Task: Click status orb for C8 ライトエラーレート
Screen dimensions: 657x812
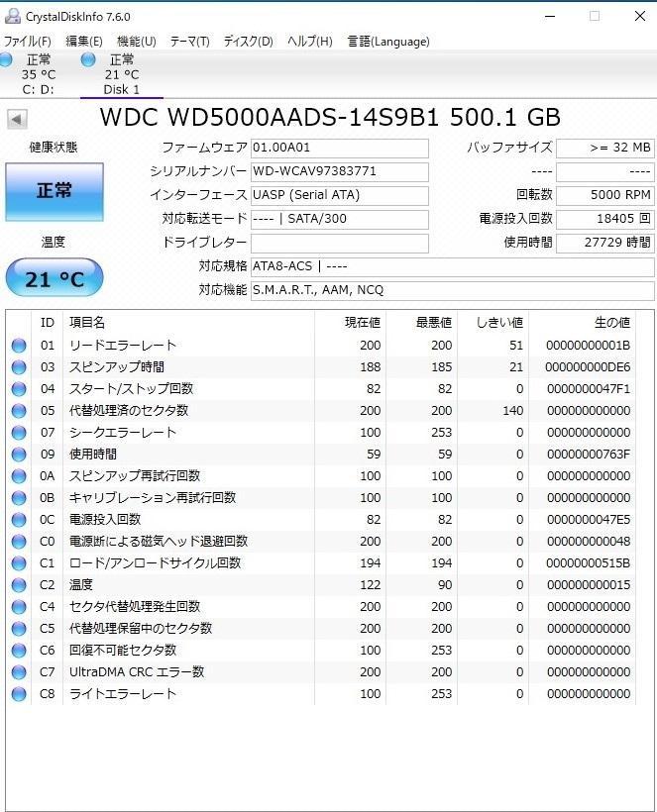Action: [x=19, y=693]
